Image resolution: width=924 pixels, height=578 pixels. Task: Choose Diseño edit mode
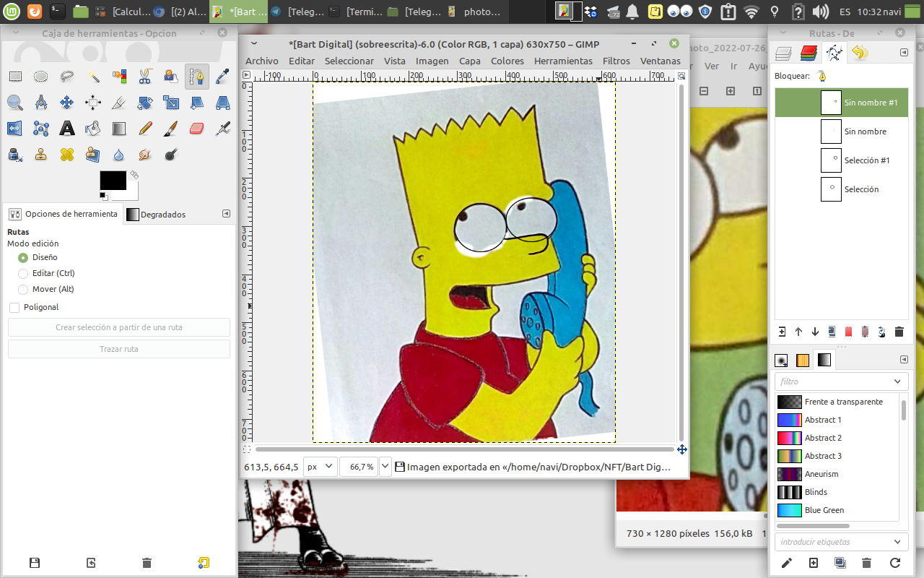23,257
